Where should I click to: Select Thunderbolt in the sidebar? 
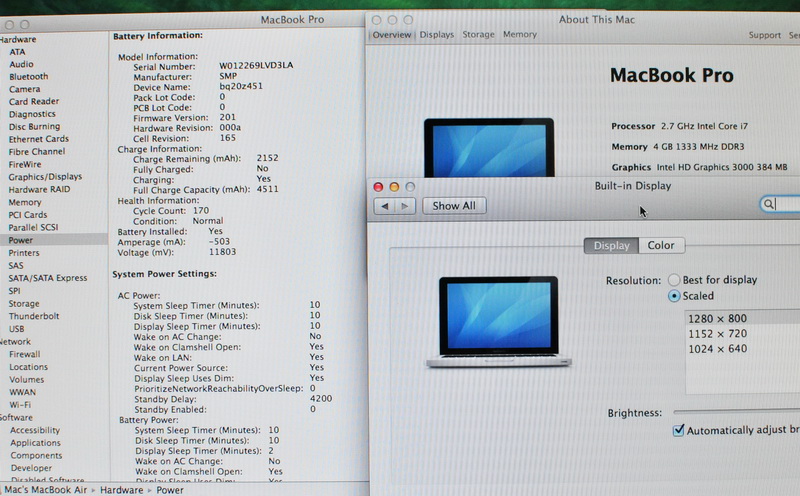34,316
